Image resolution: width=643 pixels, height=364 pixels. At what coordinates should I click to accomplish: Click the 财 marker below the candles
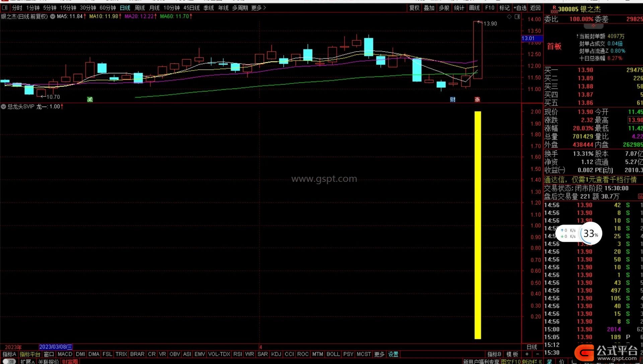click(453, 99)
